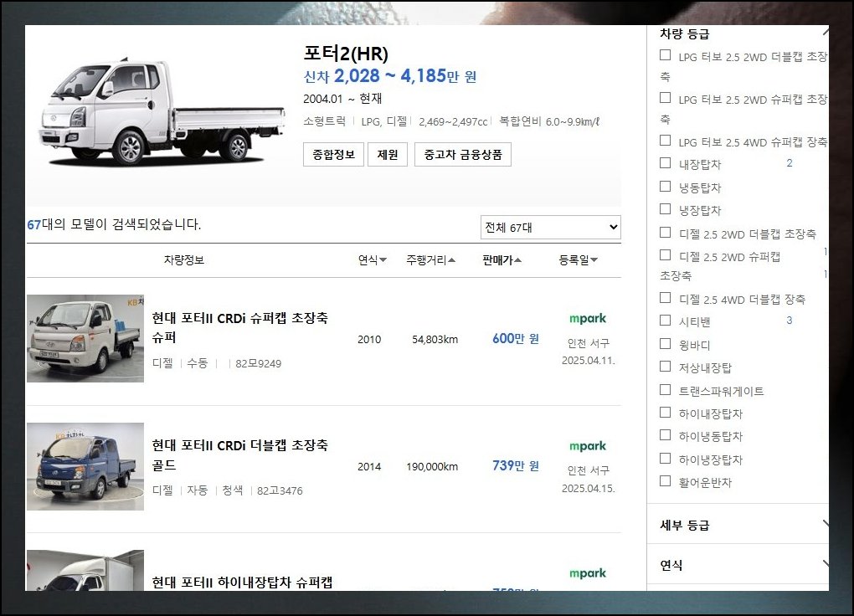Check LPG 터보 2.5 2WD 더블캡 초장축
854x616 pixels.
pos(665,55)
